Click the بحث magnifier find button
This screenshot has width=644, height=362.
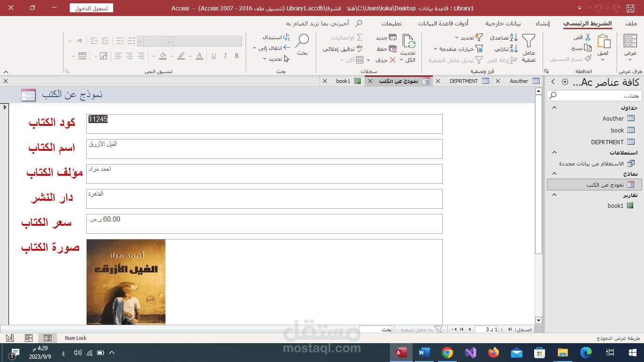tap(302, 45)
